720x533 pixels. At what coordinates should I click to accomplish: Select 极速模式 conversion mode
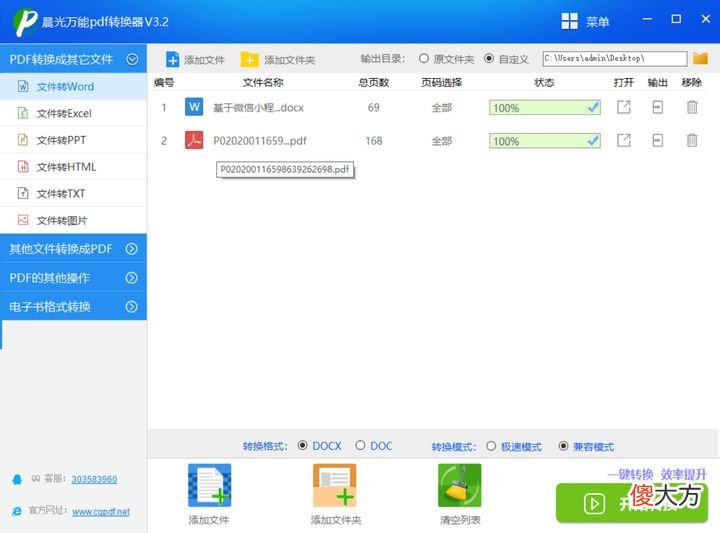point(491,446)
